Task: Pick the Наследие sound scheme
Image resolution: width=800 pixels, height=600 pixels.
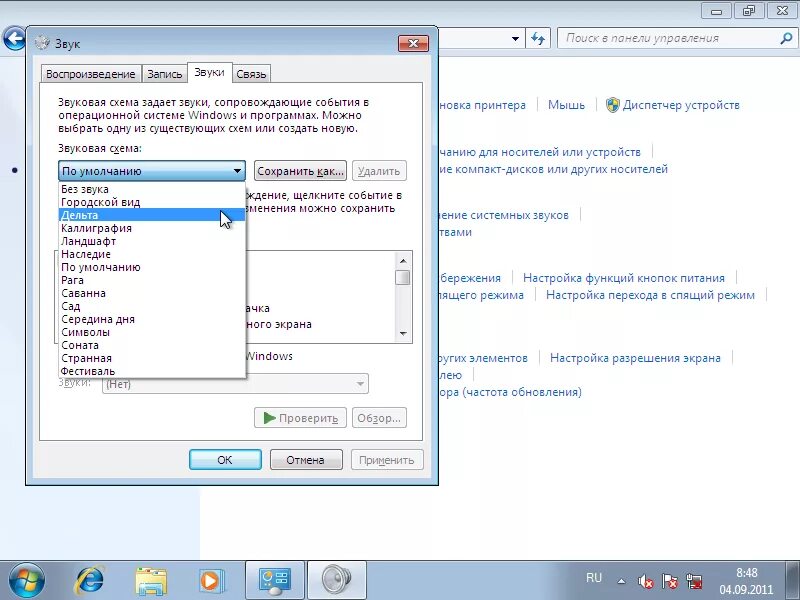Action: [x=152, y=254]
